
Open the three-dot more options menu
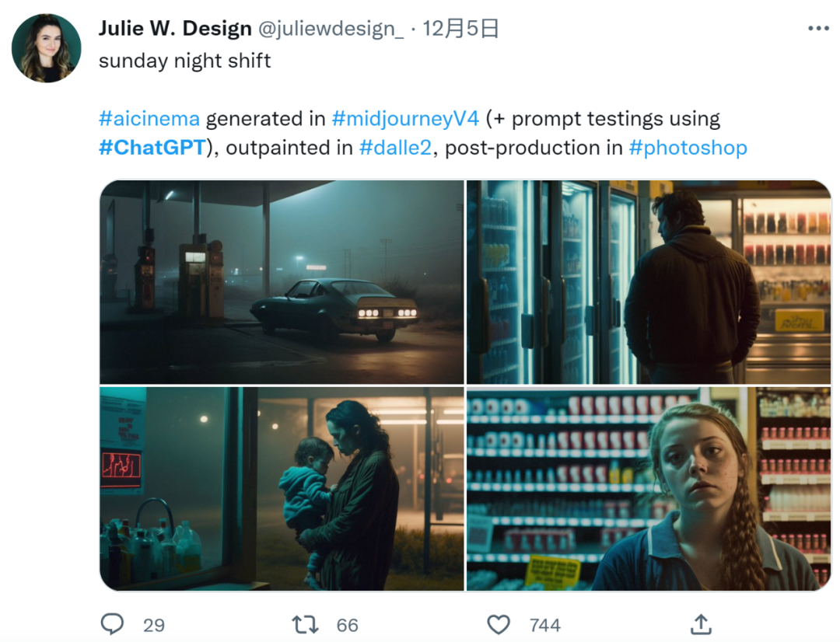tap(818, 29)
